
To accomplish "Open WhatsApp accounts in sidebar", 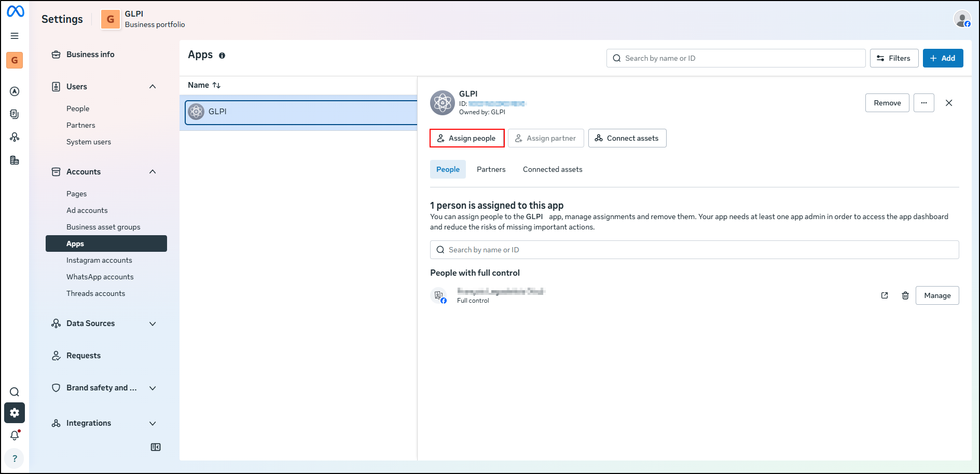I will (100, 277).
